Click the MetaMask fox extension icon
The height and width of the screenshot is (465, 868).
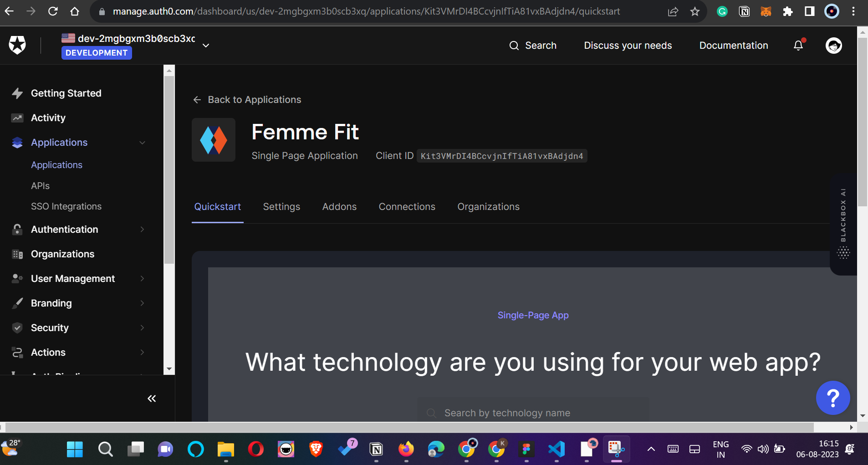766,11
